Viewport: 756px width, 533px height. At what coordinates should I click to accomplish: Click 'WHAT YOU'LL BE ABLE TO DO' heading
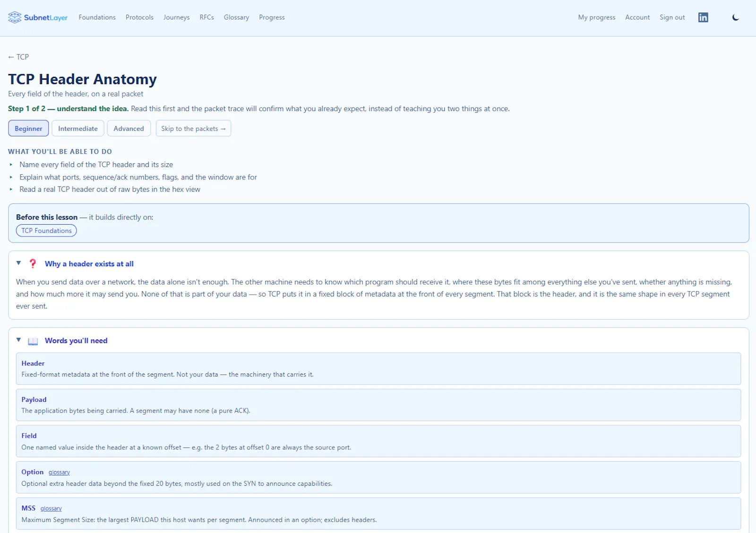(x=60, y=152)
